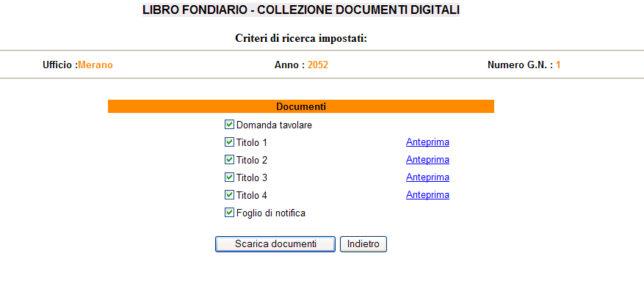
Task: Deselect the Titolo 2 checkbox
Action: tap(229, 160)
